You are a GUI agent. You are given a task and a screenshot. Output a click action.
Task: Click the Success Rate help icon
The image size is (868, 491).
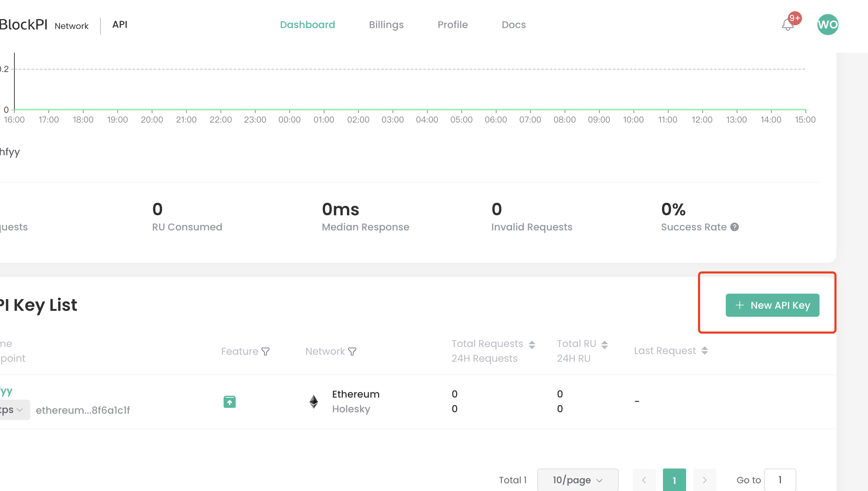click(735, 227)
